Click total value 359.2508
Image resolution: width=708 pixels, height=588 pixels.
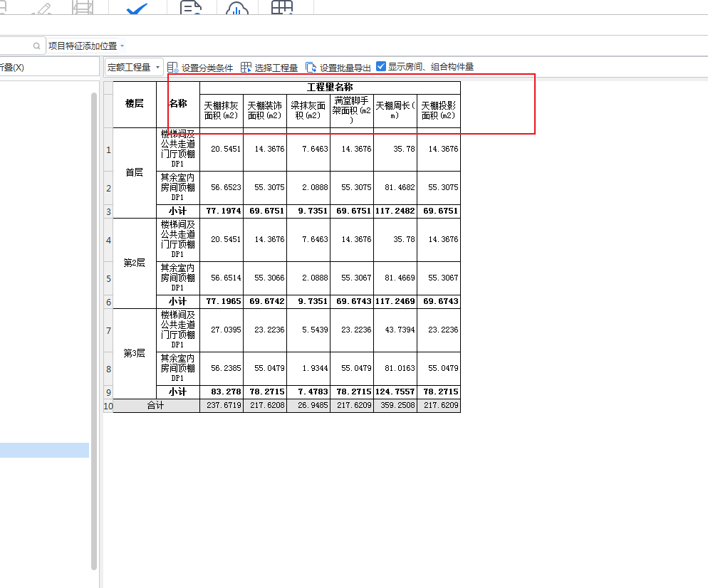click(x=395, y=406)
